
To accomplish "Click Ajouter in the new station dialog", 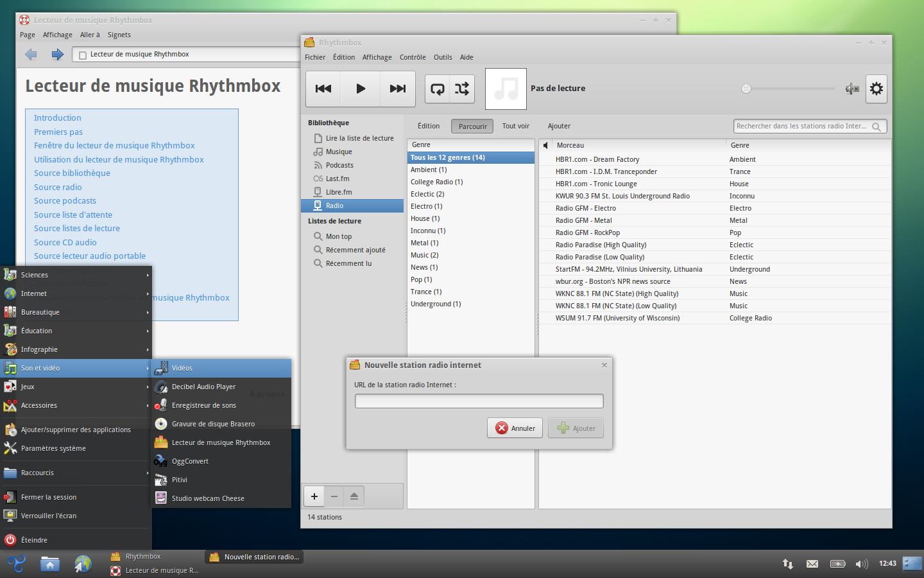I will coord(576,428).
